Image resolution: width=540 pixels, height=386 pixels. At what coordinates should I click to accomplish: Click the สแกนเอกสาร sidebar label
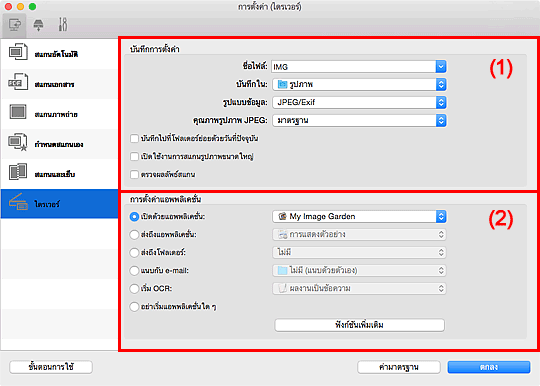coord(54,84)
